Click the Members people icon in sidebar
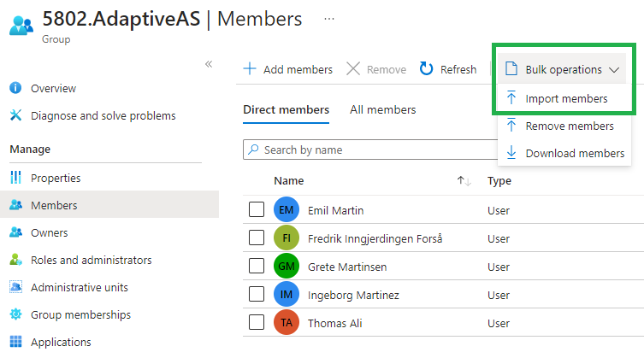The image size is (644, 352). (x=15, y=205)
